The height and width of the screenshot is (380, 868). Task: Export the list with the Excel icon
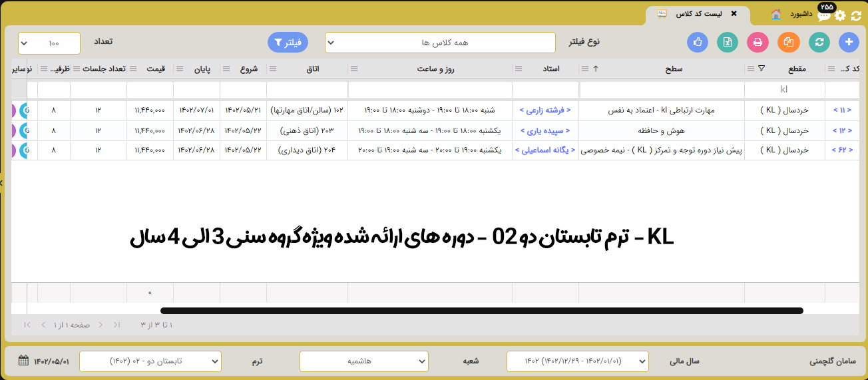pos(728,42)
